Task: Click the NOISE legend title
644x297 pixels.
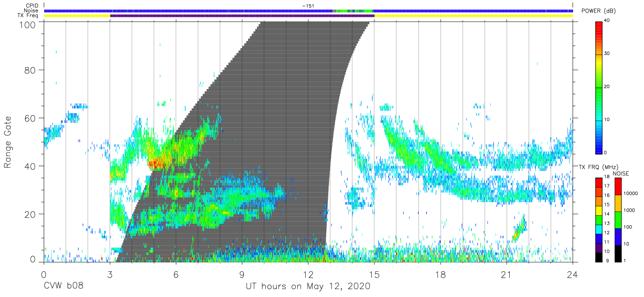Action: coord(620,173)
